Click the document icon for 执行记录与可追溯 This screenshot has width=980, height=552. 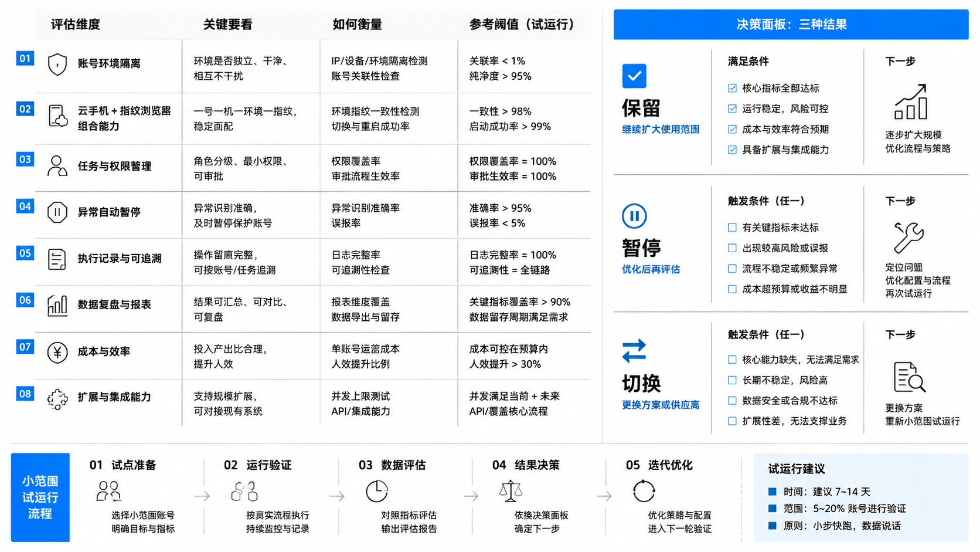[57, 259]
